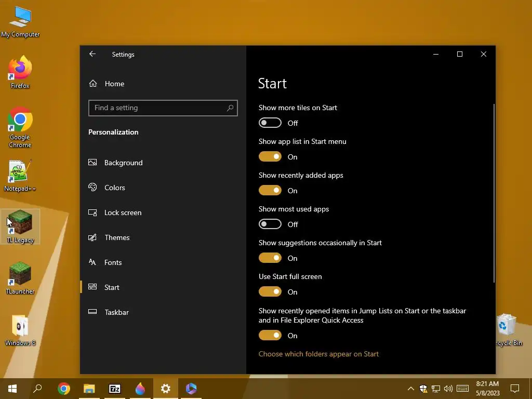Viewport: 532px width, 399px height.
Task: Show hidden tray icons chevron
Action: click(410, 389)
